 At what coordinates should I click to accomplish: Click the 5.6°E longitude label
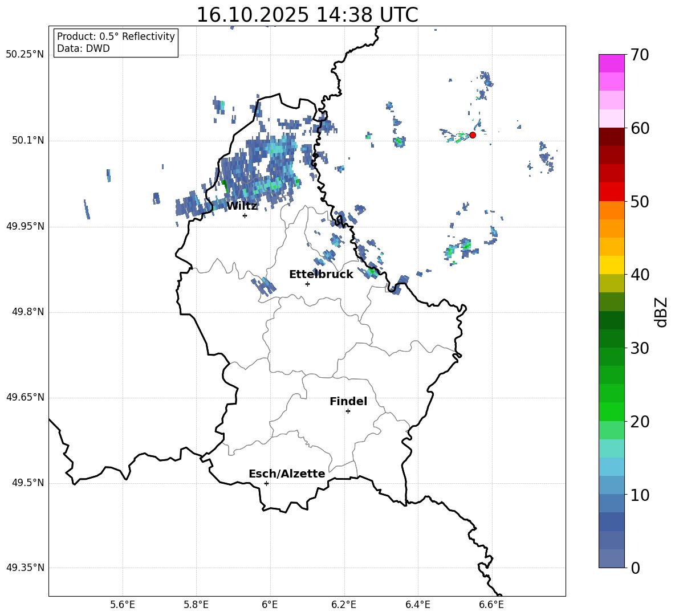click(123, 605)
